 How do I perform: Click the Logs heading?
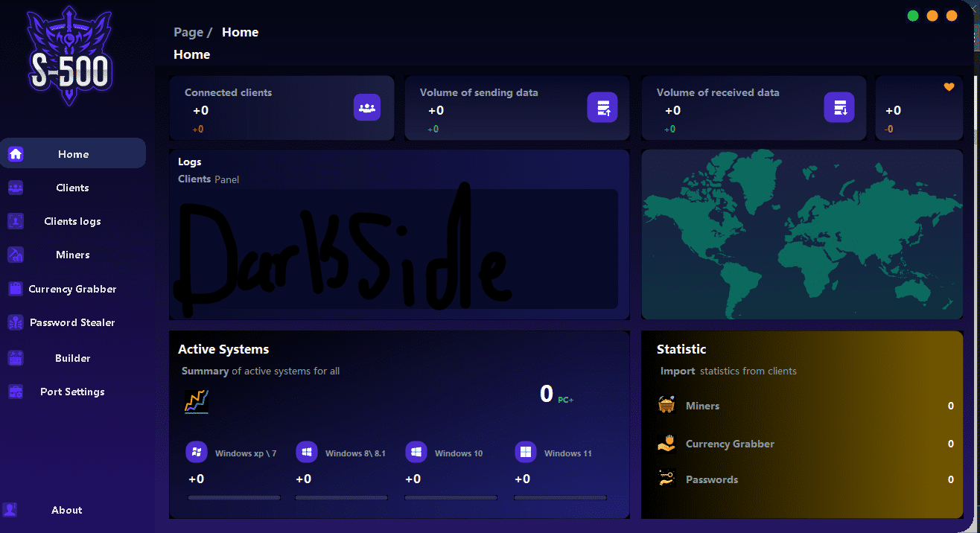(190, 162)
